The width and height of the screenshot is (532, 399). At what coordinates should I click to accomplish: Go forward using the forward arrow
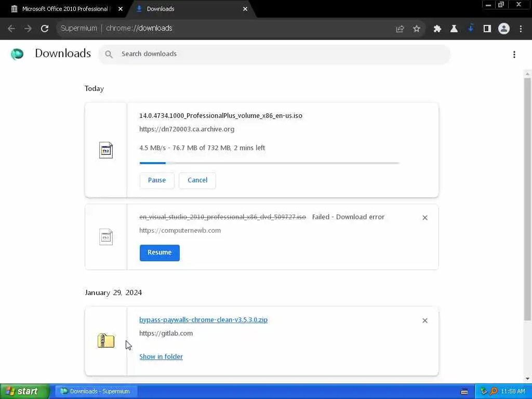click(28, 29)
